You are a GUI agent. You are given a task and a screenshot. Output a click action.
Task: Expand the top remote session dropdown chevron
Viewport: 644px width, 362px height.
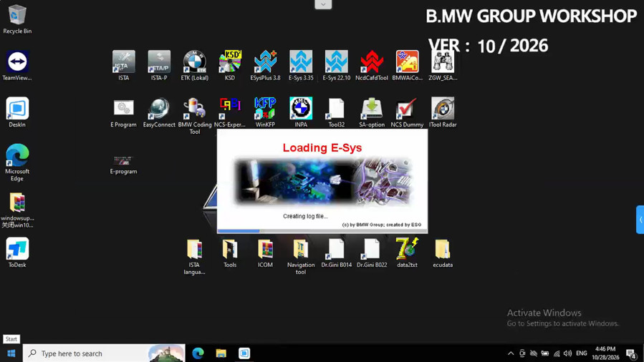323,4
